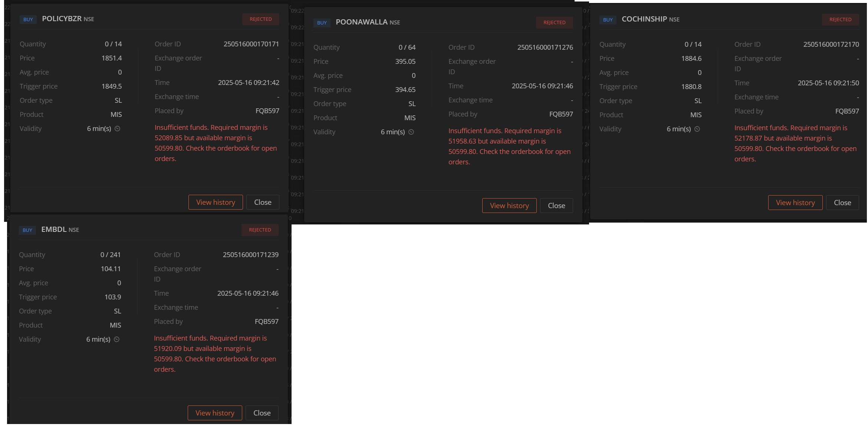Viewport: 868px width, 427px height.
Task: Click POLICYBZR trigger price 1849.5
Action: click(x=112, y=86)
